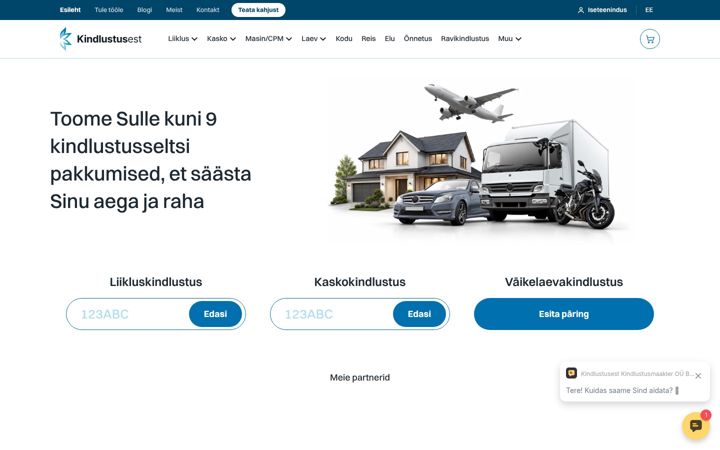Open the Meist link
The height and width of the screenshot is (450, 720).
click(x=174, y=10)
